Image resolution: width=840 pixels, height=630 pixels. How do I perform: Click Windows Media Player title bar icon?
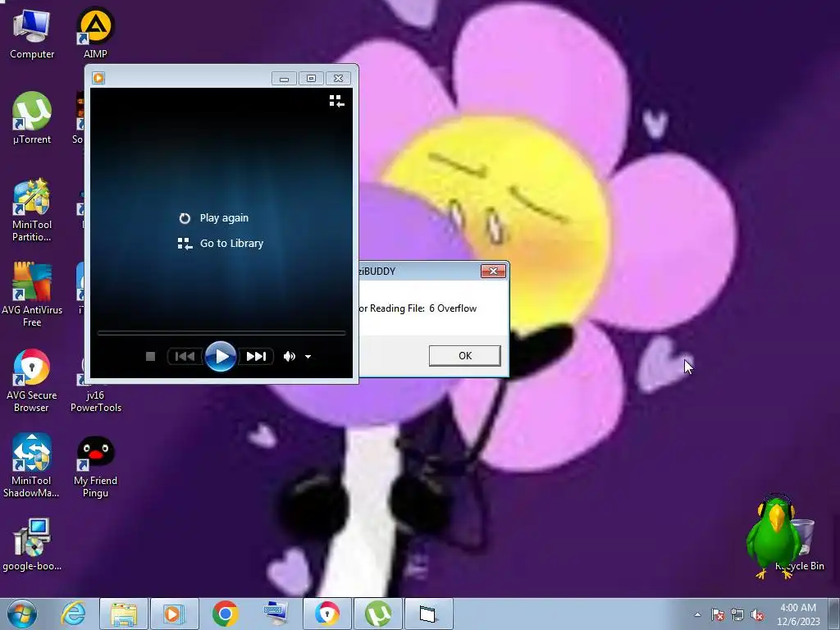pyautogui.click(x=98, y=78)
